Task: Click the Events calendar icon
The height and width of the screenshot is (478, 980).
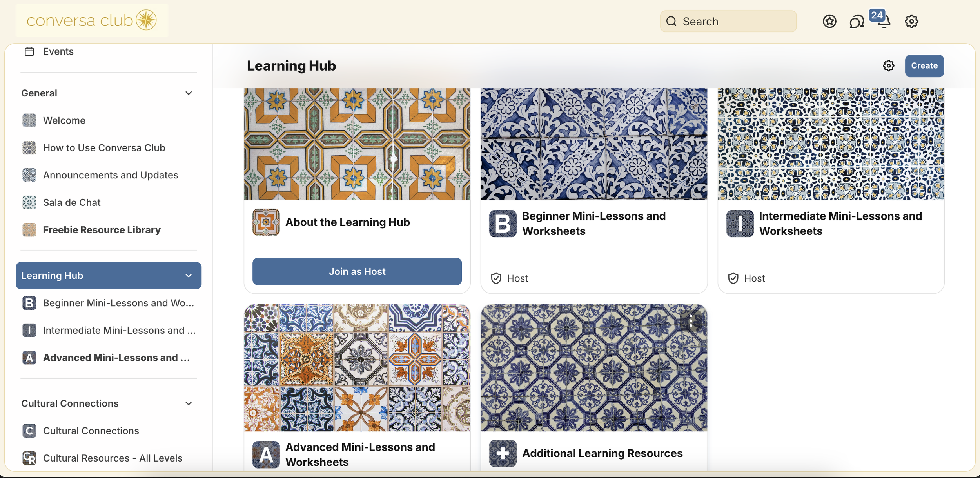Action: pos(29,51)
